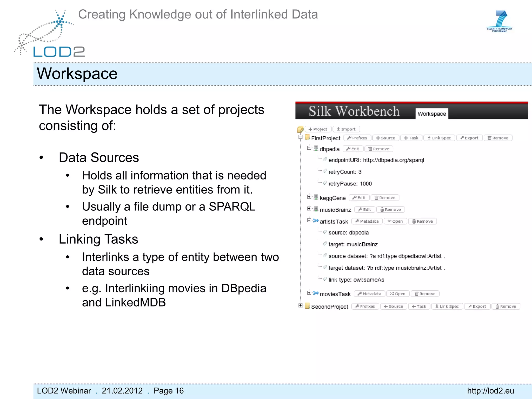Select the 'retryPause: 1000' row
The image size is (532, 399).
[x=350, y=184]
